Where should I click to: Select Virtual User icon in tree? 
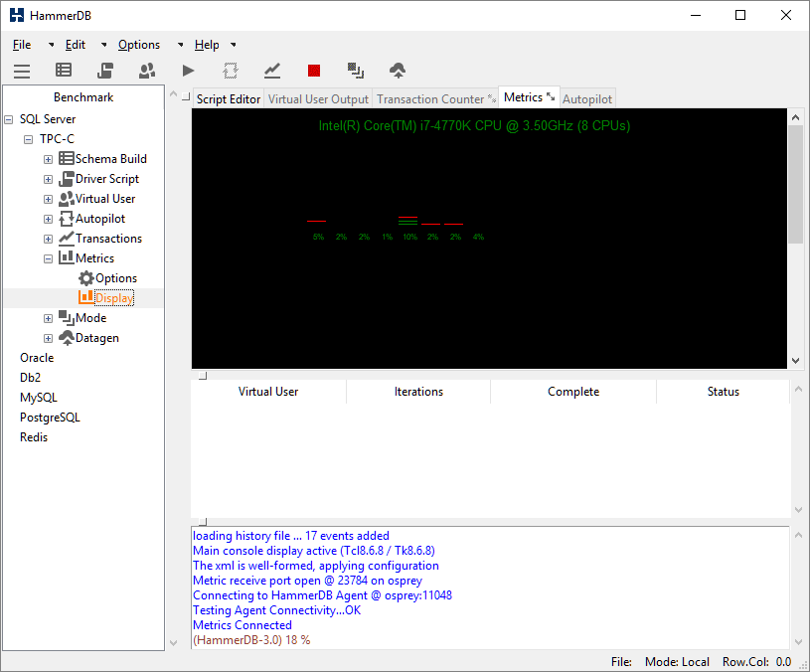point(67,199)
